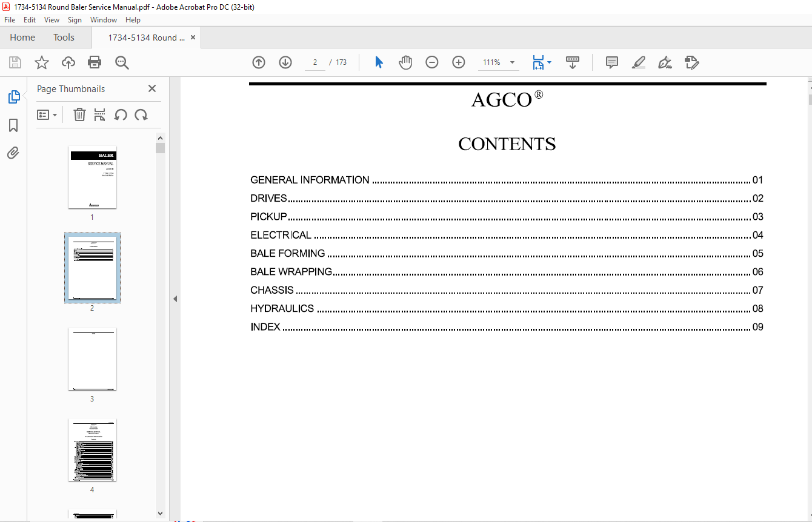
Task: Select page 2 thumbnail
Action: (x=92, y=268)
